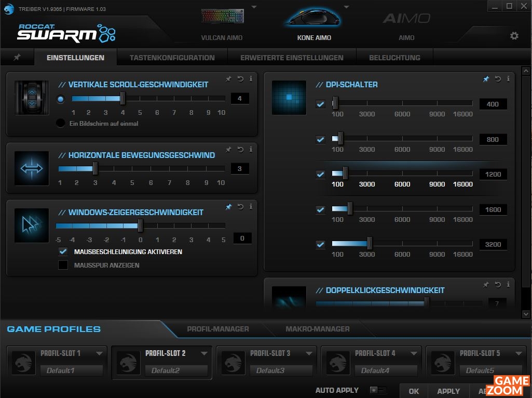Open the Swarm settings gear
This screenshot has width=532, height=398.
tap(514, 36)
